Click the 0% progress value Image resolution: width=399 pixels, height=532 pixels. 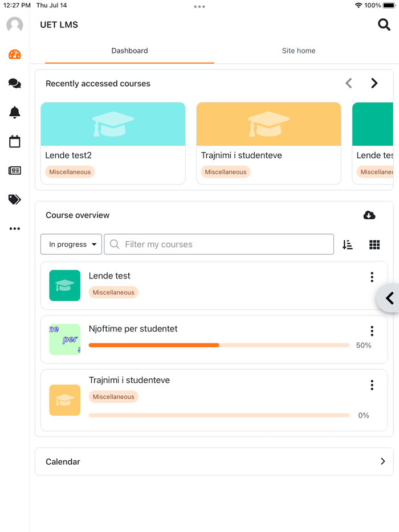[x=363, y=415]
